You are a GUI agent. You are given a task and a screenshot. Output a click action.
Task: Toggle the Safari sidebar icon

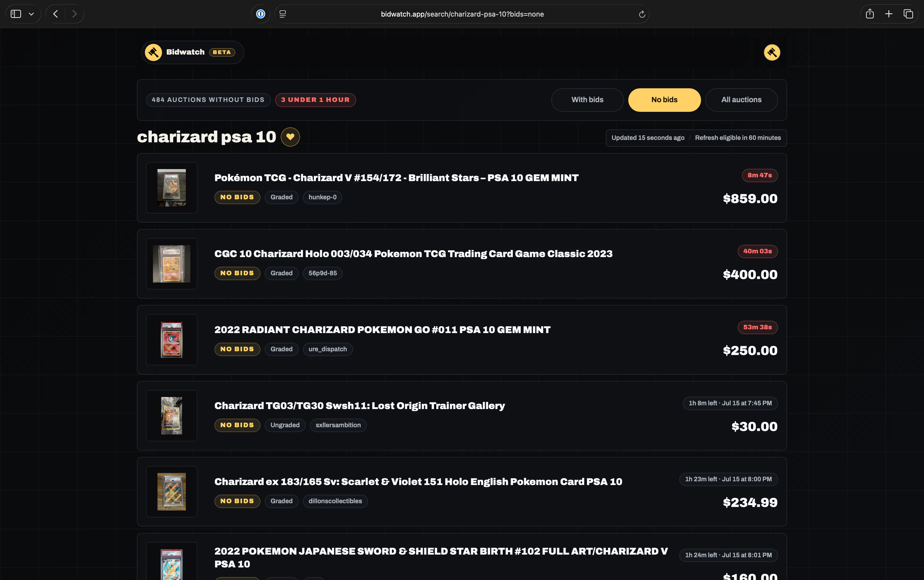16,14
